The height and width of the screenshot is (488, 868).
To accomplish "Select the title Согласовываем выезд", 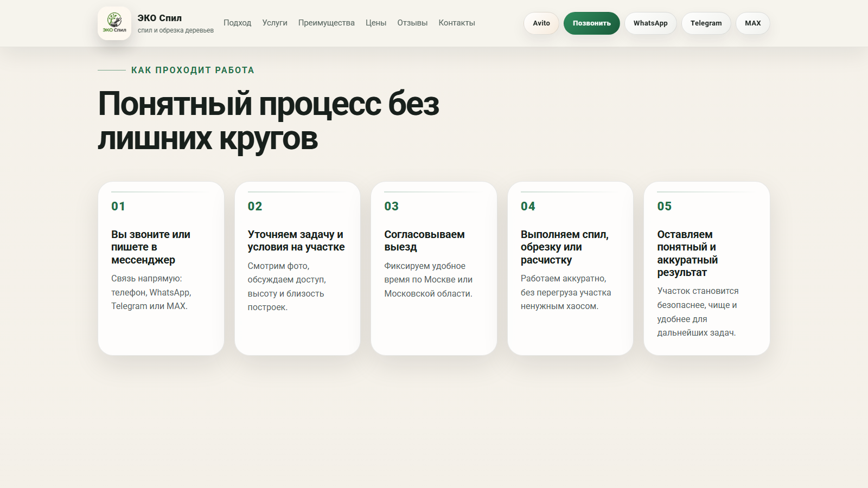I will click(x=424, y=241).
